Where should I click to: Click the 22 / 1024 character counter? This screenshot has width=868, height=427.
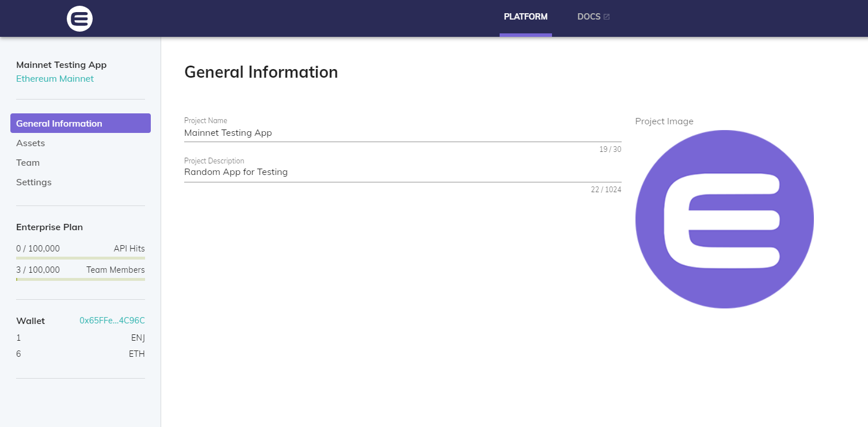click(x=606, y=190)
